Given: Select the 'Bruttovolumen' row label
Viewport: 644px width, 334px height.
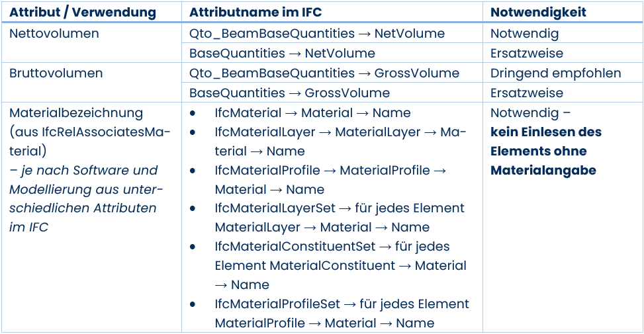Looking at the screenshot, I should 56,73.
